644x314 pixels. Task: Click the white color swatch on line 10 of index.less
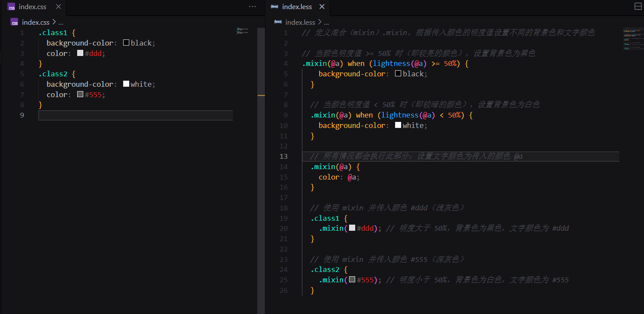[398, 124]
